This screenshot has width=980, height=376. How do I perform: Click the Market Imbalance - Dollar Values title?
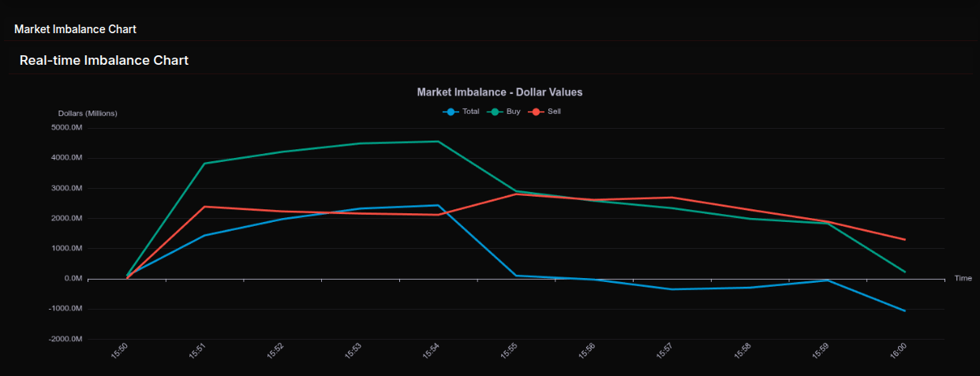point(499,92)
